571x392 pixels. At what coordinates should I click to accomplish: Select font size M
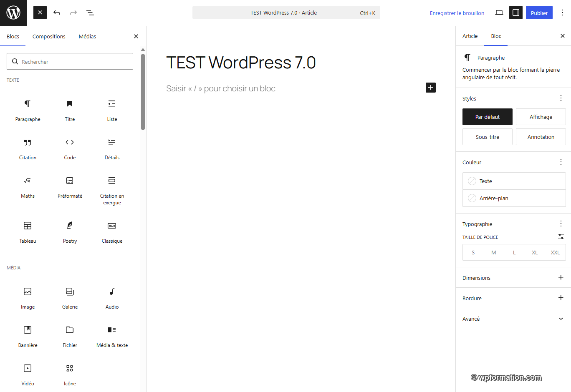click(494, 252)
